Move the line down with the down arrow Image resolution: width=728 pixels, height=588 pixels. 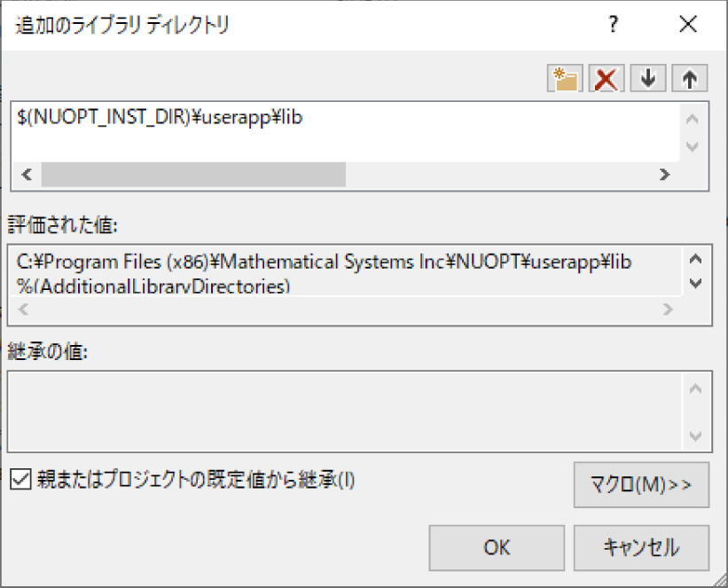(648, 79)
